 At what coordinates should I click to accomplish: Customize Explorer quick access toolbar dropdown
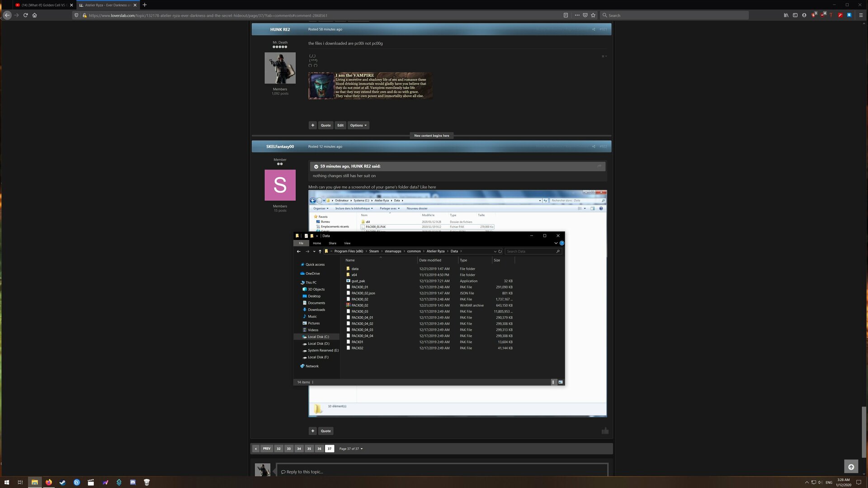click(x=317, y=236)
